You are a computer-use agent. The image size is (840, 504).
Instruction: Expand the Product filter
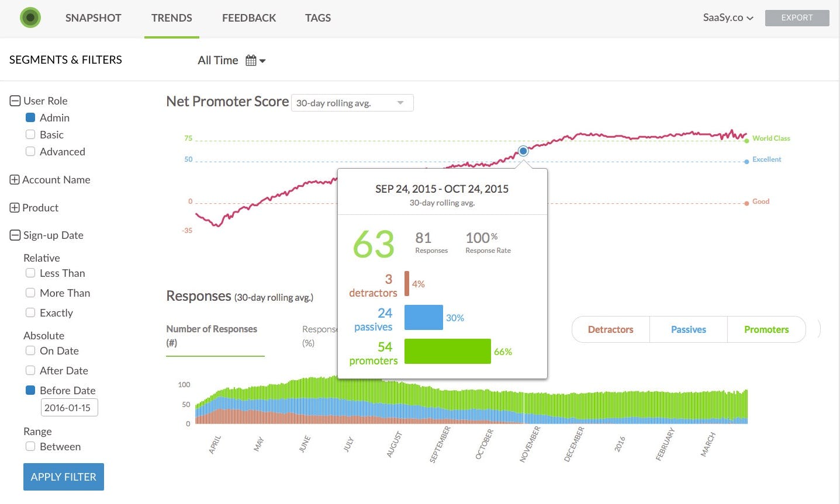tap(15, 208)
